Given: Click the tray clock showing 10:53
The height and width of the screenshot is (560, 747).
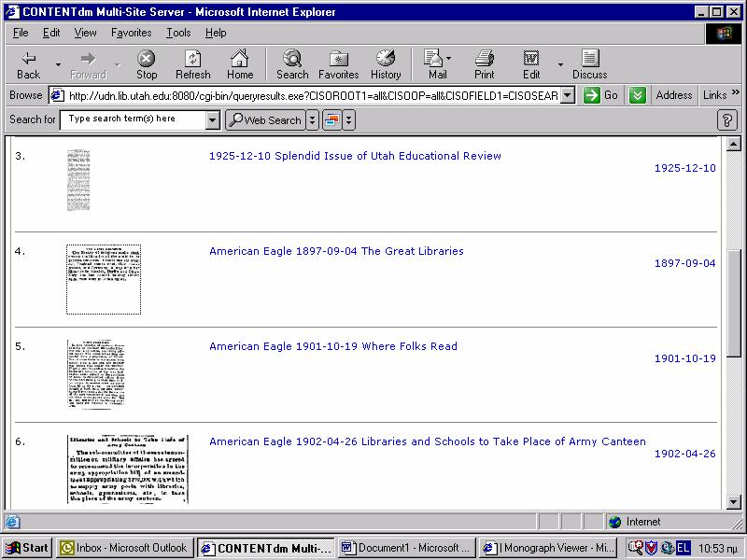Looking at the screenshot, I should coord(717,549).
